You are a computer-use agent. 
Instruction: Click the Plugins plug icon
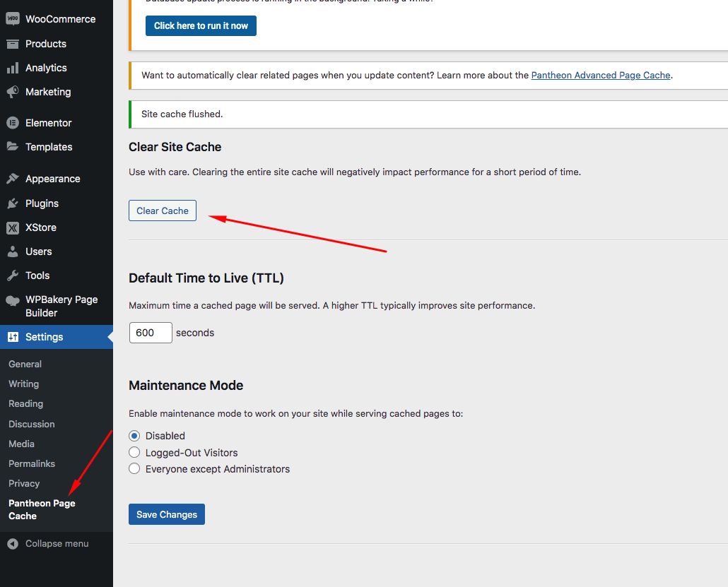(13, 203)
